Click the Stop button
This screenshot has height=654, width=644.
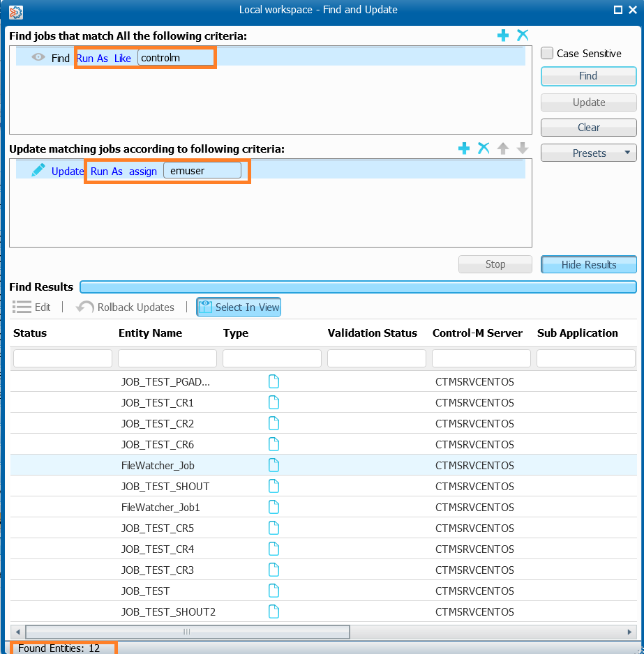[x=495, y=264]
